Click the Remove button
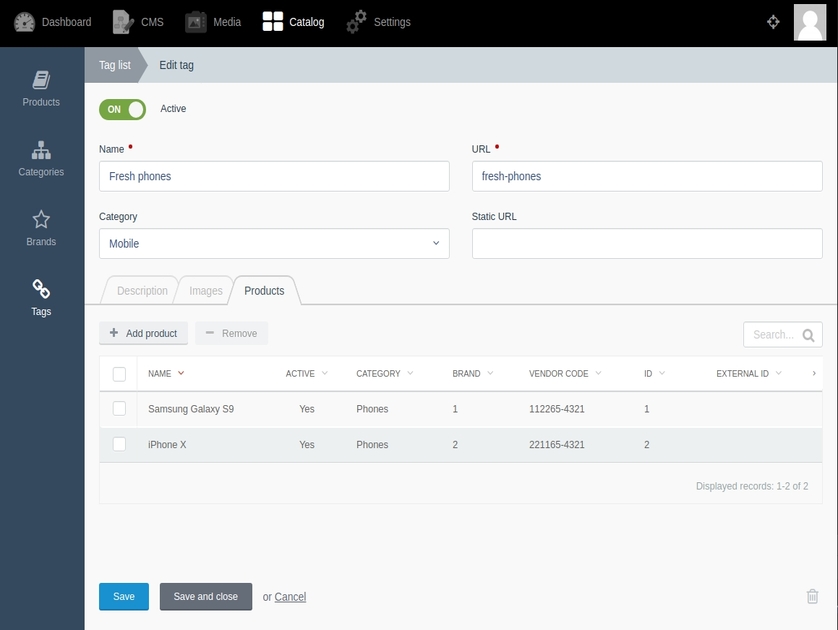 tap(231, 333)
